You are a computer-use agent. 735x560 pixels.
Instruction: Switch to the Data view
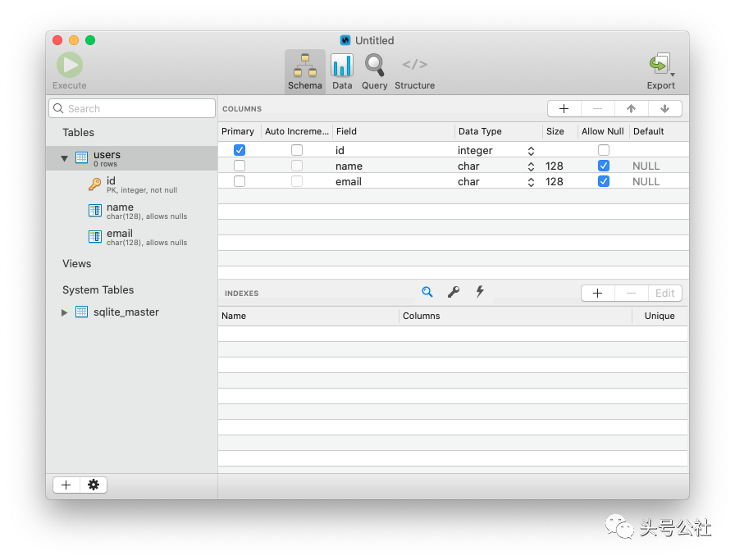coord(342,66)
